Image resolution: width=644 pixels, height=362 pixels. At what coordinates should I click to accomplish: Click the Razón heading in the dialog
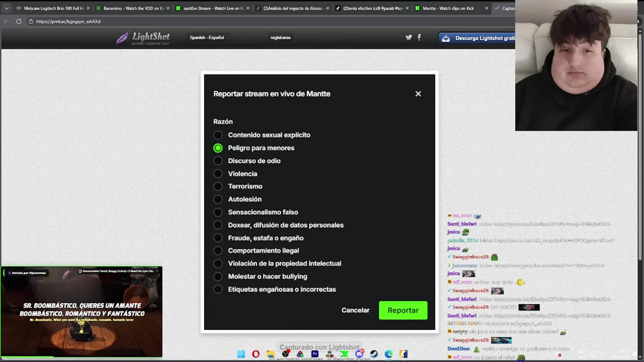(x=223, y=122)
